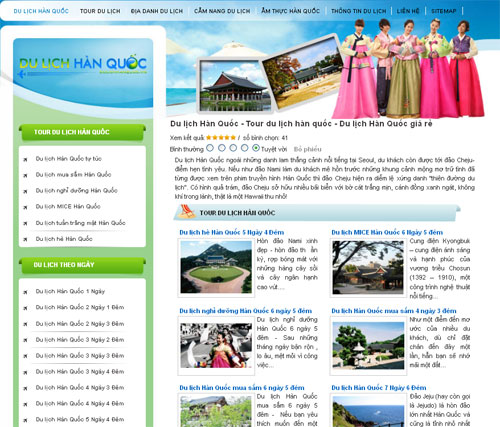
Task: Open the ĐỊA DANH DU LỊCH menu item
Action: pos(157,11)
